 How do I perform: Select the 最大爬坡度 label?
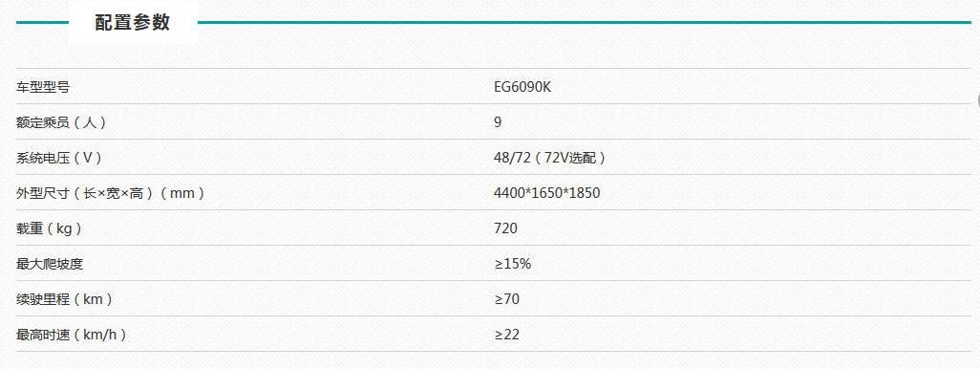pos(50,264)
